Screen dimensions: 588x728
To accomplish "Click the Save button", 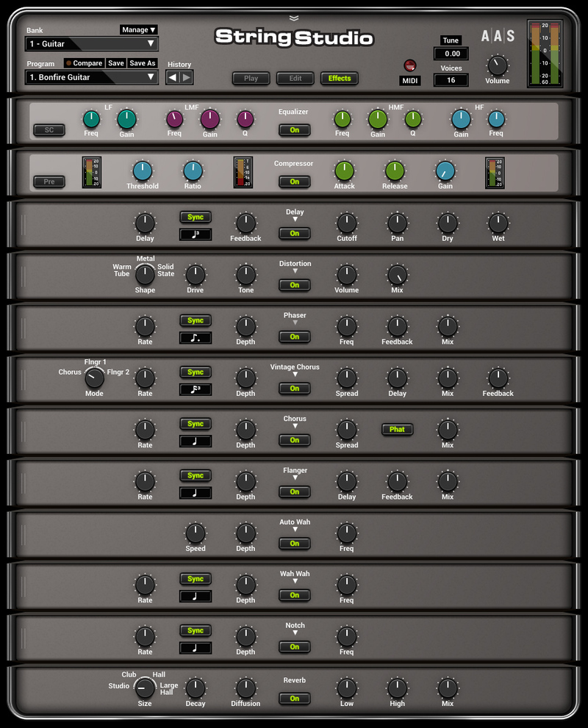I will [116, 63].
